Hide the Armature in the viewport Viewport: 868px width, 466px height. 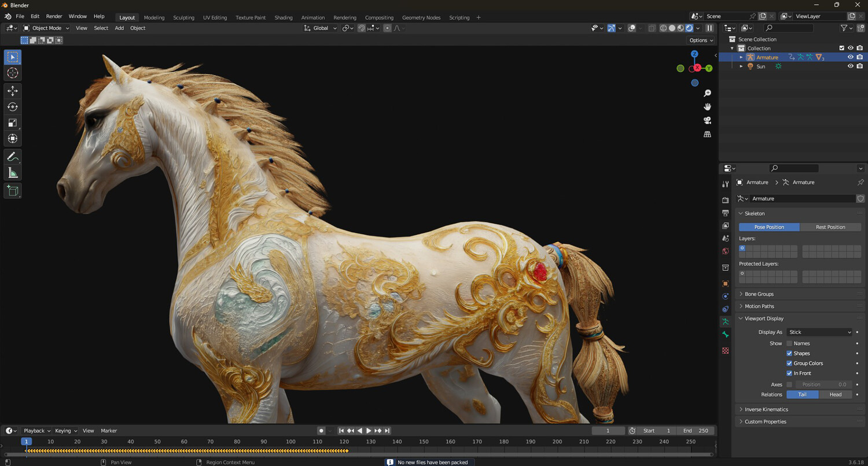click(x=851, y=57)
